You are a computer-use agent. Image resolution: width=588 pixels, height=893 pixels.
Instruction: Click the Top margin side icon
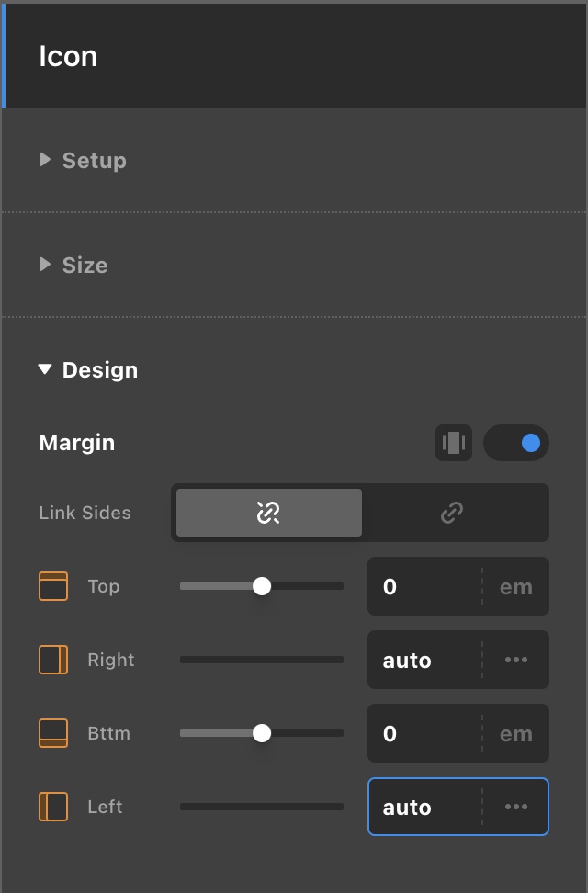click(53, 586)
